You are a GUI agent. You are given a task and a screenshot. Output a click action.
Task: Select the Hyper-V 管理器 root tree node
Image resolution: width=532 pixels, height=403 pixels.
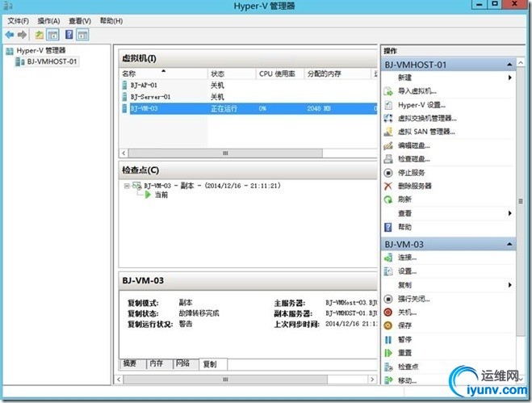pos(41,51)
